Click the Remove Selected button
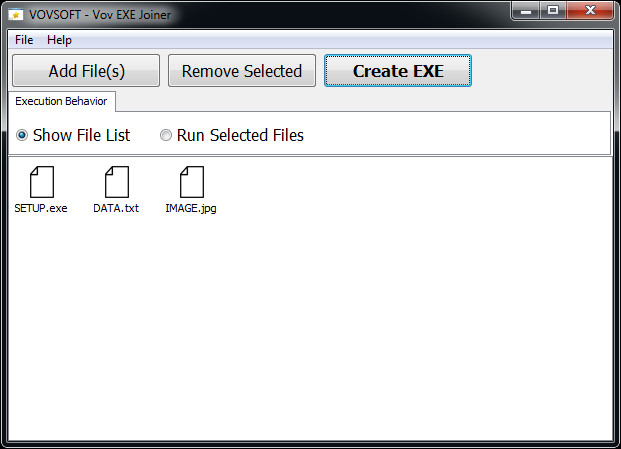The width and height of the screenshot is (621, 449). [242, 71]
